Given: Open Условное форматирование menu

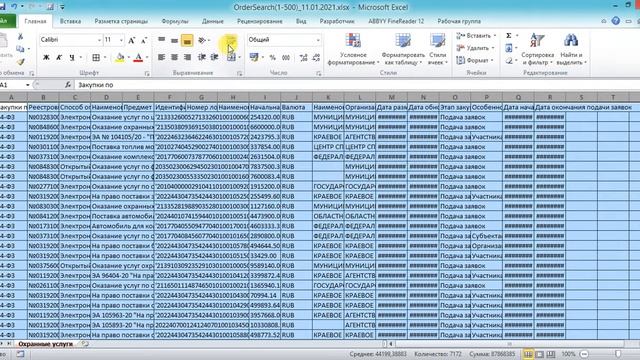Looking at the screenshot, I should [x=353, y=49].
